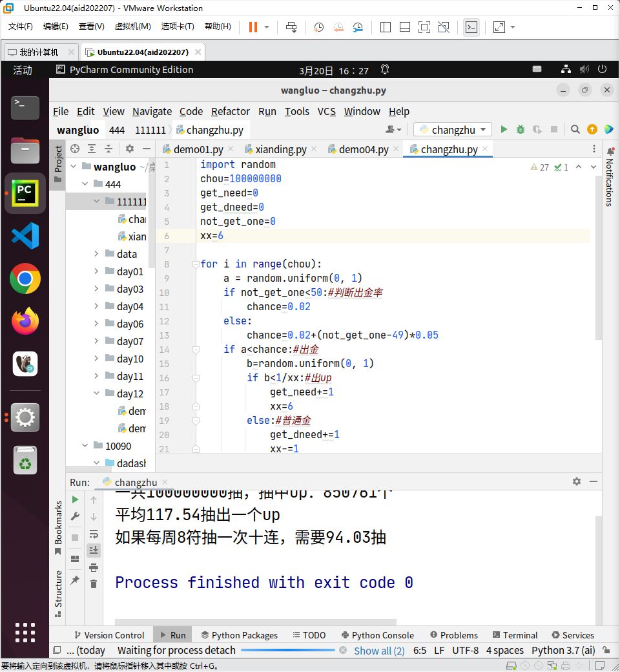Click the Show all (2) link
This screenshot has width=620, height=672.
(x=379, y=651)
